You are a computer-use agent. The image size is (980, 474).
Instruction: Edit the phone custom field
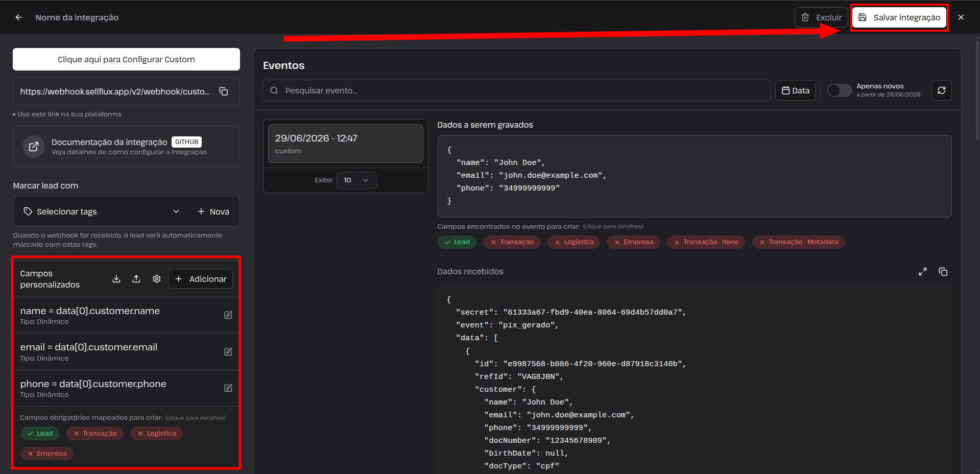click(x=228, y=388)
